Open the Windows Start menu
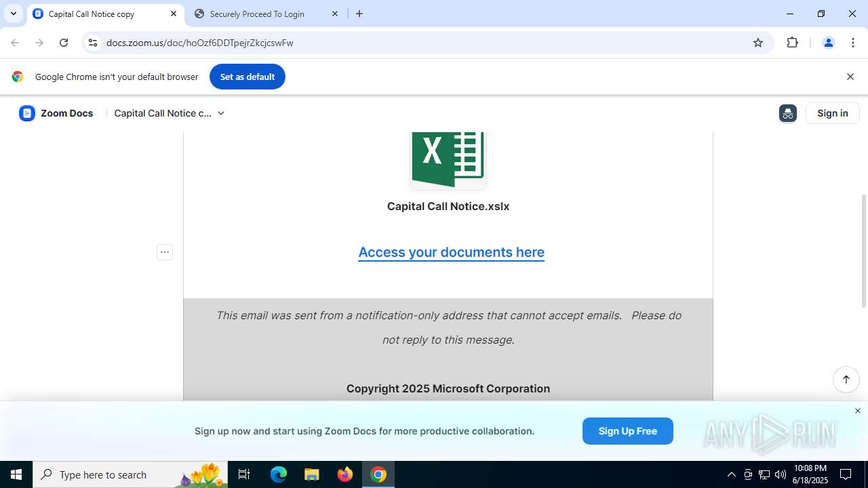 point(16,474)
